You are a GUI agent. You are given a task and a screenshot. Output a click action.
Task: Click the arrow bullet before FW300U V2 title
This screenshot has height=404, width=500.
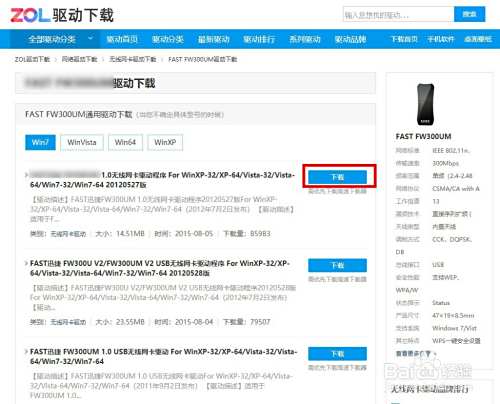click(x=26, y=263)
